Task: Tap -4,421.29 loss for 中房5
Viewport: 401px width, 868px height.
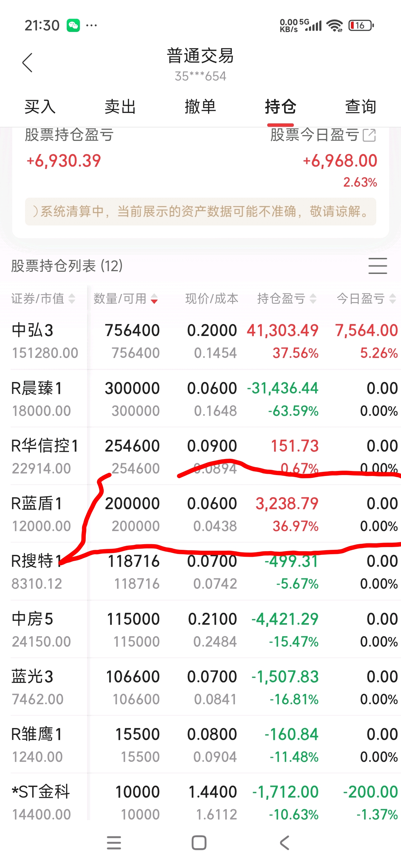Action: 285,619
